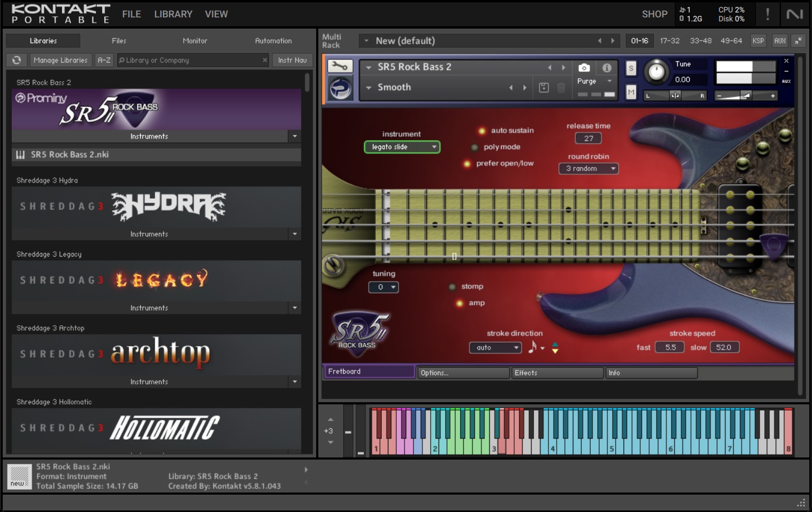
Task: Switch to the Automation tab
Action: click(273, 41)
